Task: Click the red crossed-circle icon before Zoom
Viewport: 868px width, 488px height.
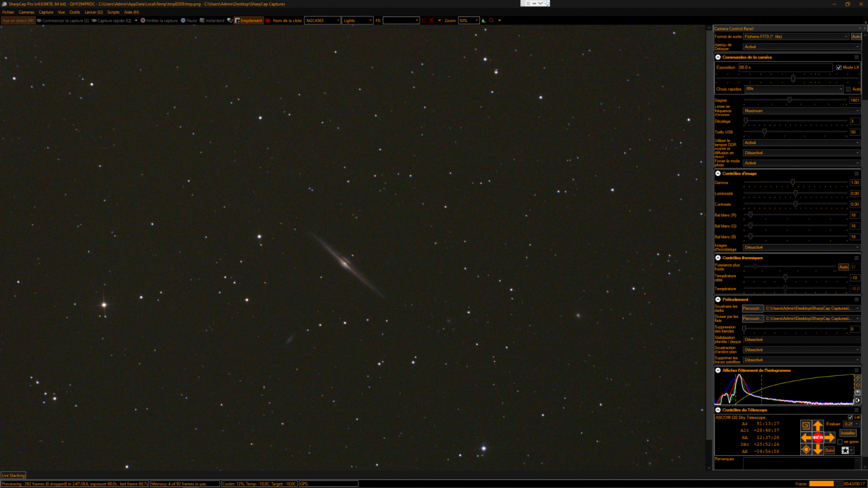Action: tap(432, 21)
